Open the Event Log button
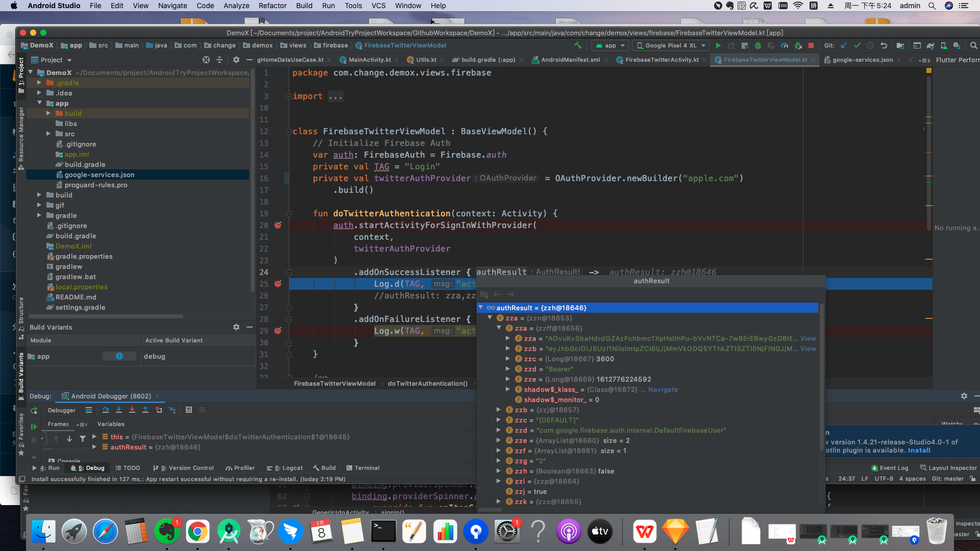The image size is (980, 551). (x=890, y=468)
